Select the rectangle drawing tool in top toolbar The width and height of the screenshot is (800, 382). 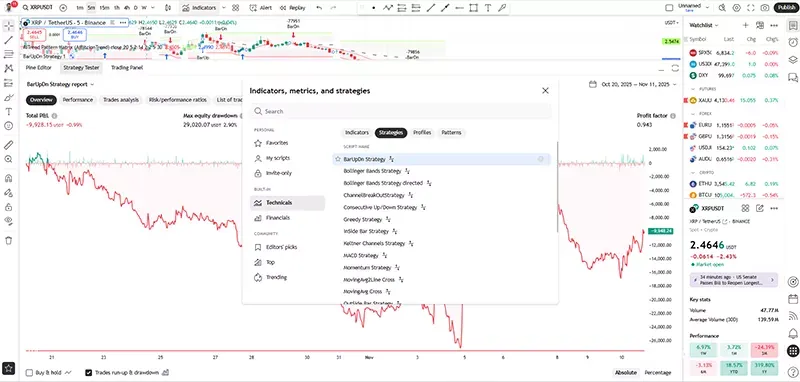[x=474, y=8]
